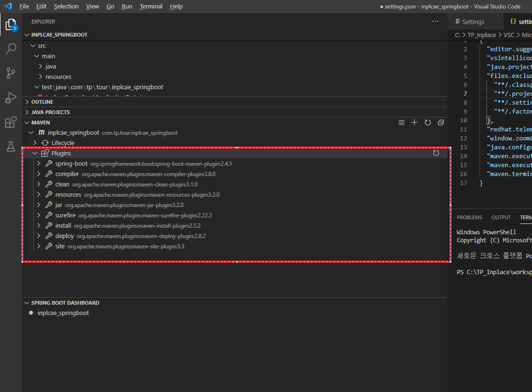The height and width of the screenshot is (392, 532).
Task: Click the Windows PowerShell terminal text
Action: [486, 232]
